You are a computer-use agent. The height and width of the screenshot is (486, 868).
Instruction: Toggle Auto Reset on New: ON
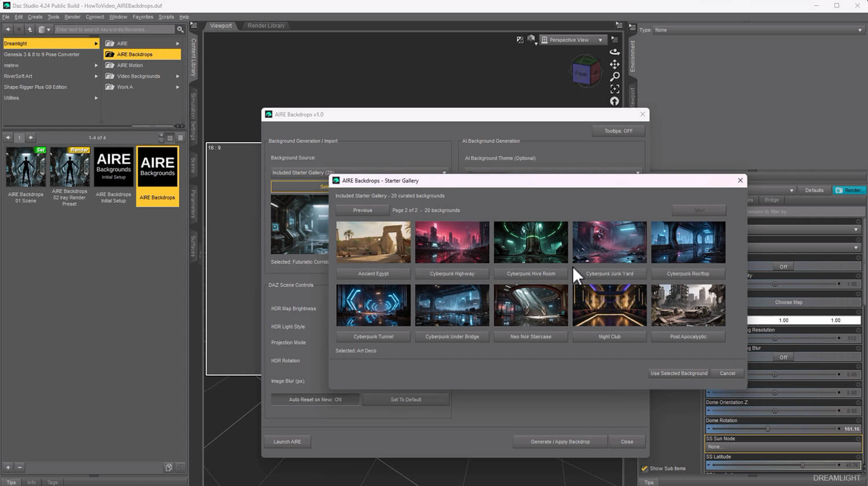click(315, 399)
